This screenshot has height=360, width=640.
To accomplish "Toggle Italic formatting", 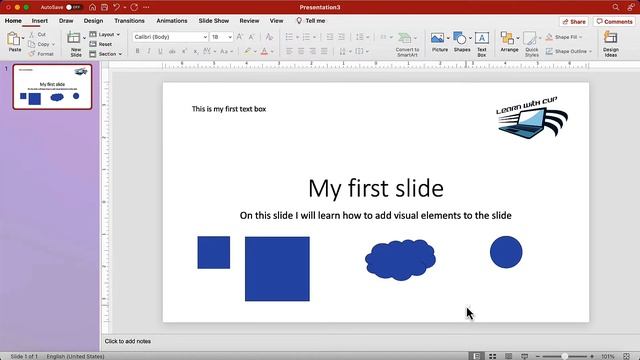I will pyautogui.click(x=149, y=51).
